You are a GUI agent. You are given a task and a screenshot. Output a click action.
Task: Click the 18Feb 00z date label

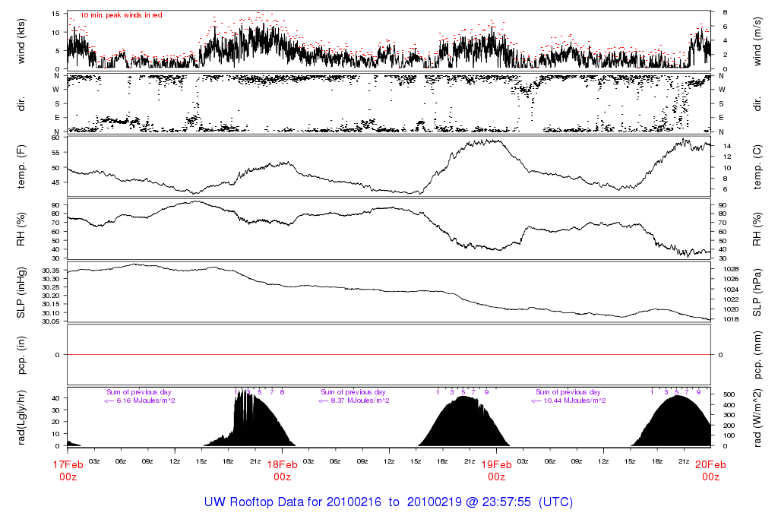pyautogui.click(x=282, y=470)
